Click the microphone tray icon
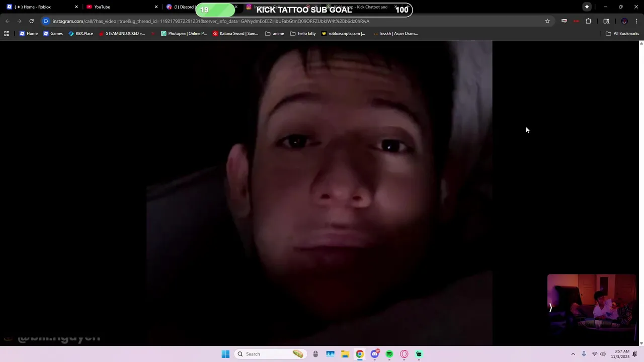The width and height of the screenshot is (644, 362). (x=584, y=354)
